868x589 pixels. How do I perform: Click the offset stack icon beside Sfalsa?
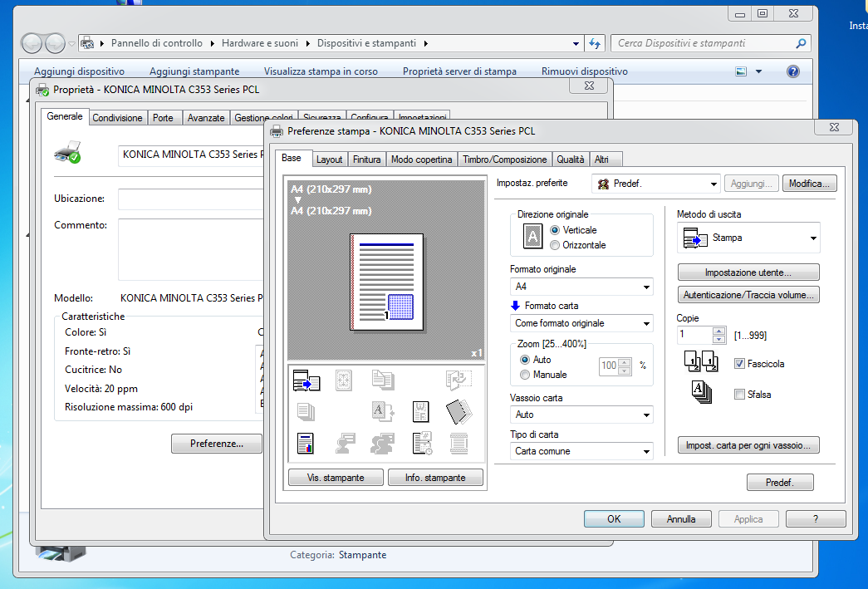coord(701,394)
